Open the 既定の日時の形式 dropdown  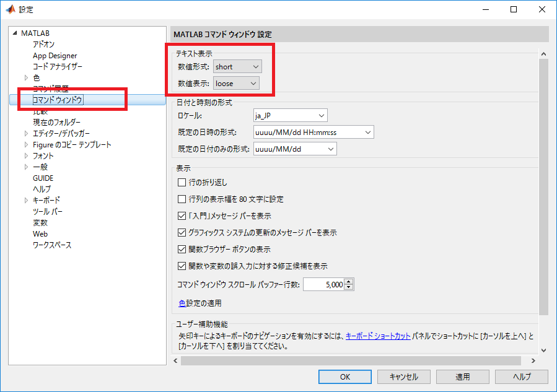point(314,133)
